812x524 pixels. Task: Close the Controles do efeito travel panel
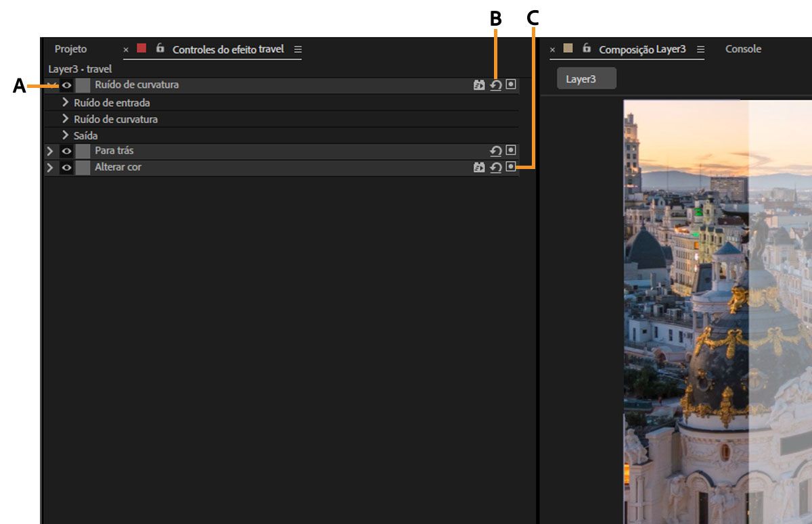126,49
